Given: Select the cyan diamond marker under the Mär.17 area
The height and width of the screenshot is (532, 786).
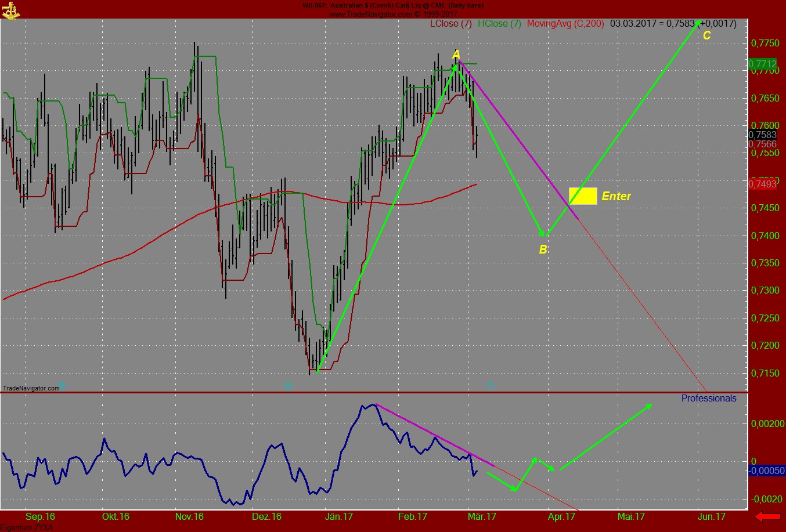Looking at the screenshot, I should [489, 385].
